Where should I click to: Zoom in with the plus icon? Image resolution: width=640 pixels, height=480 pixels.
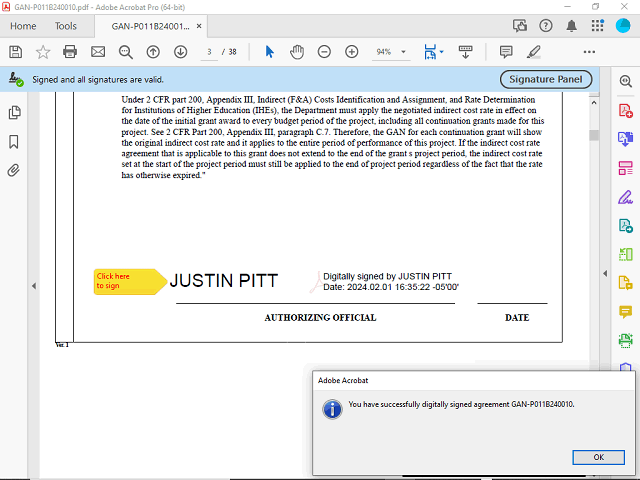pyautogui.click(x=351, y=52)
